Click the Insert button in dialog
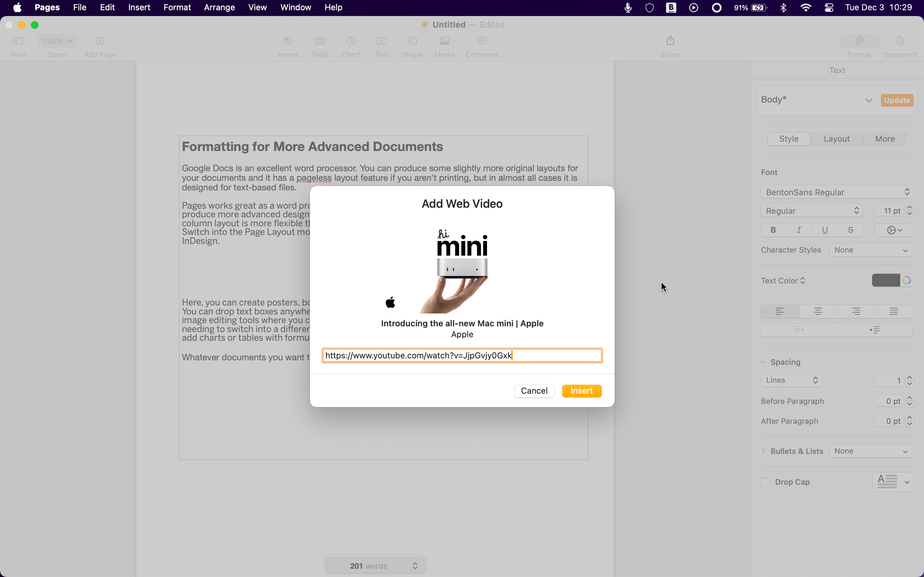Image resolution: width=924 pixels, height=577 pixels. coord(581,391)
